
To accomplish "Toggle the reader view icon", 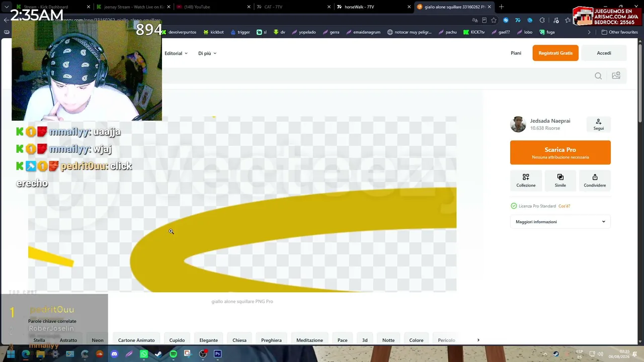I will pyautogui.click(x=484, y=20).
